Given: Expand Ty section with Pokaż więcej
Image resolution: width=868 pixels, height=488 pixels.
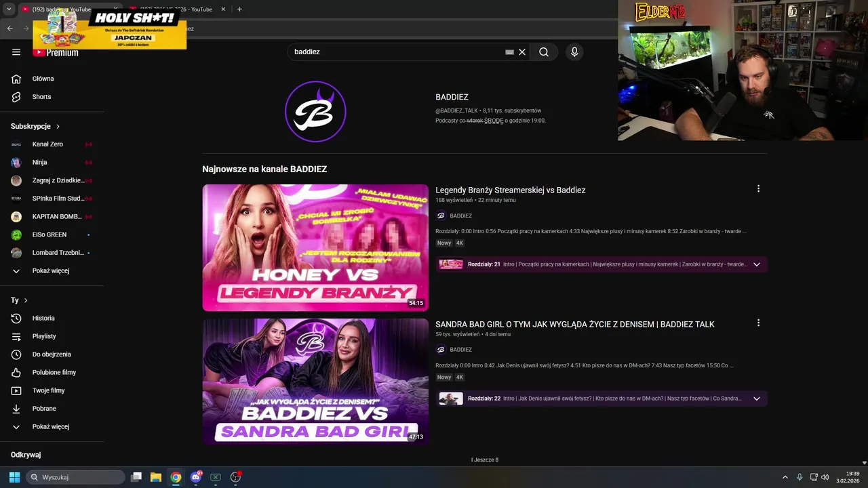Looking at the screenshot, I should click(52, 427).
